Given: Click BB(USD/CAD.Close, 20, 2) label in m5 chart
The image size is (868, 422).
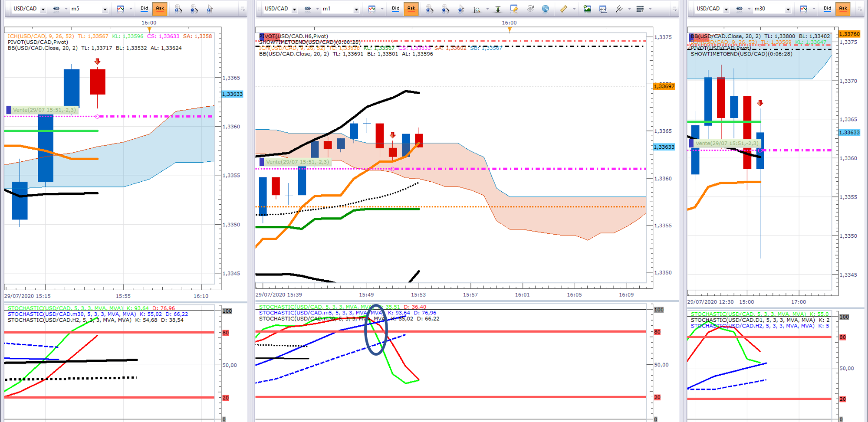Looking at the screenshot, I should (95, 48).
